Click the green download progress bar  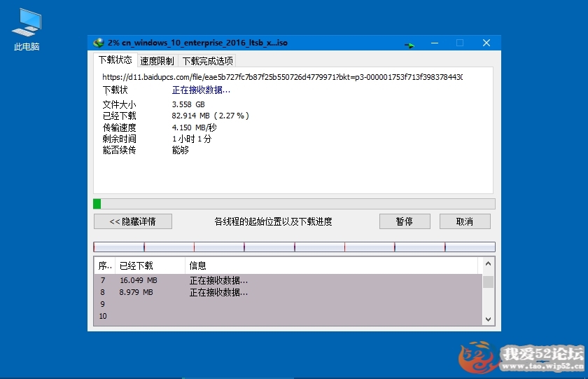coord(294,204)
